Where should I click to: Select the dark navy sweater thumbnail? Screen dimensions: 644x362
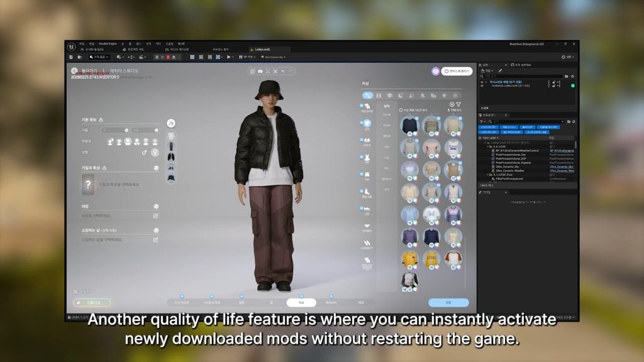tap(411, 124)
